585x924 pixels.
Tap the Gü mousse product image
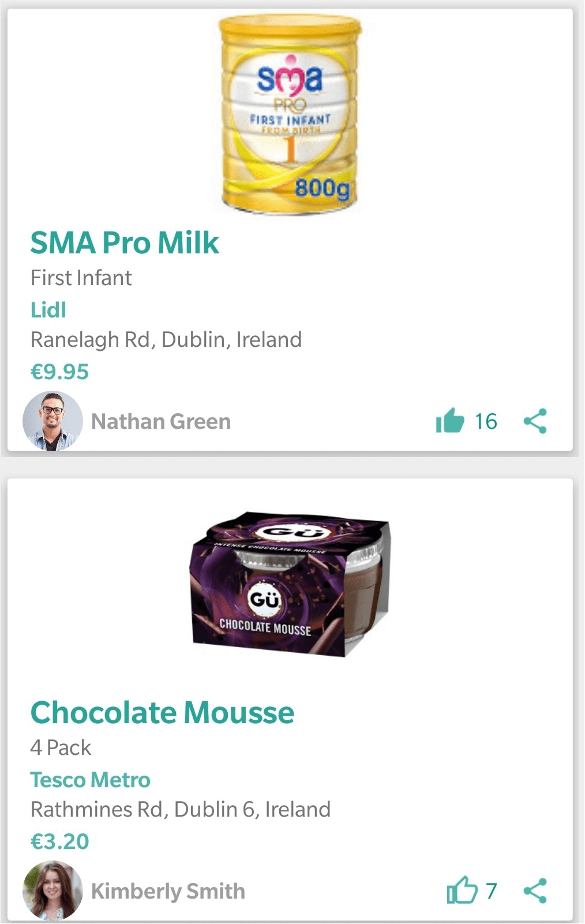(290, 584)
